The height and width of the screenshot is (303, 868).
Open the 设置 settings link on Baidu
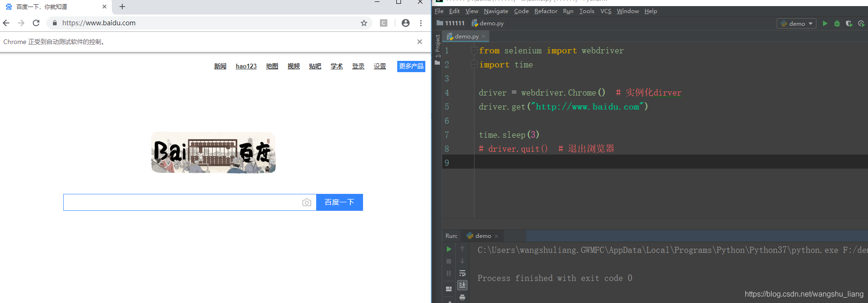pyautogui.click(x=380, y=67)
